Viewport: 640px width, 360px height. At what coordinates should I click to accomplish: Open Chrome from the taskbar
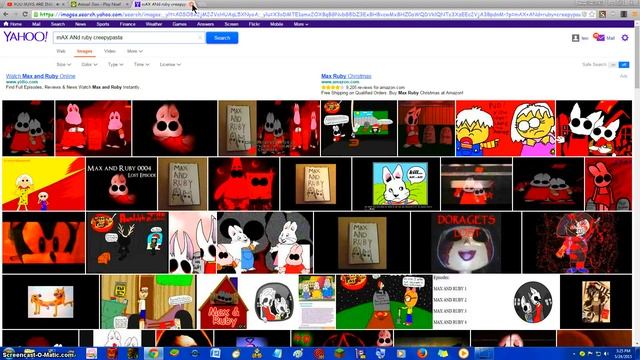153,353
